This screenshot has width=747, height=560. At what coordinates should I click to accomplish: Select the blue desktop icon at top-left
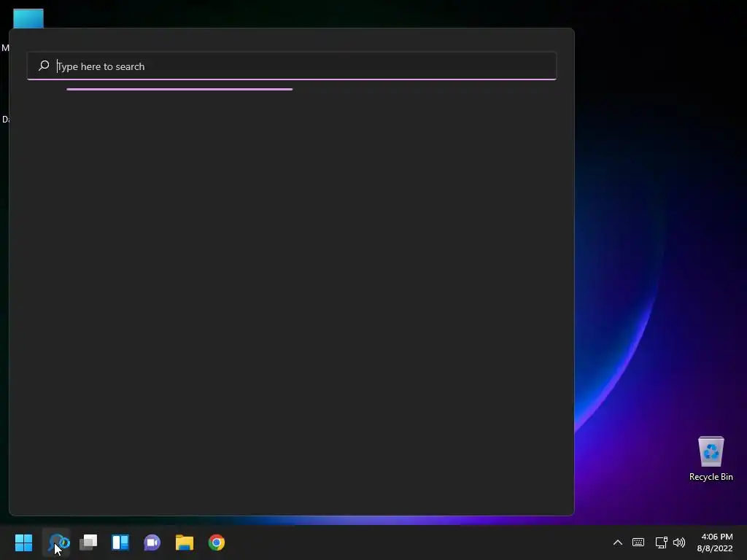(x=28, y=18)
